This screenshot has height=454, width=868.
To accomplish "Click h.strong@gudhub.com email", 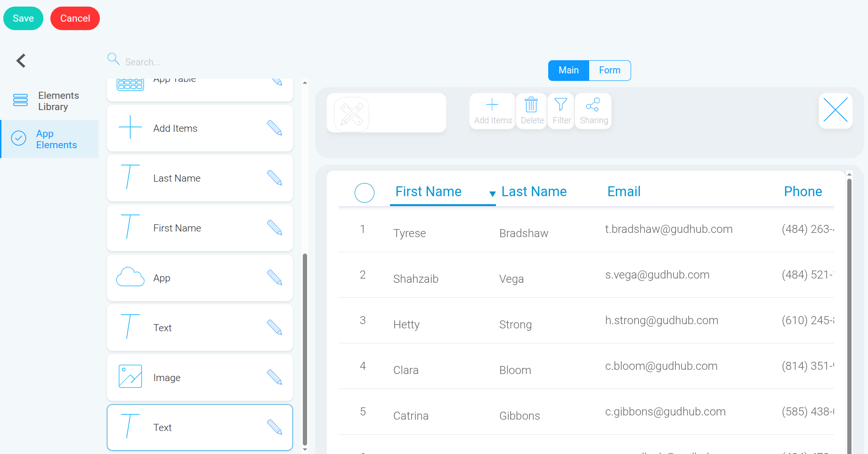I will 662,320.
